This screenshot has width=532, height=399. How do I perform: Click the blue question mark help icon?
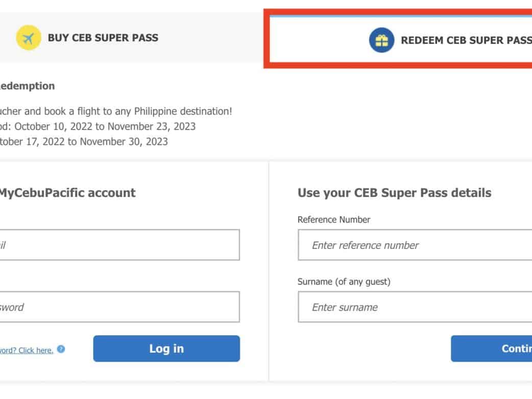(x=61, y=350)
